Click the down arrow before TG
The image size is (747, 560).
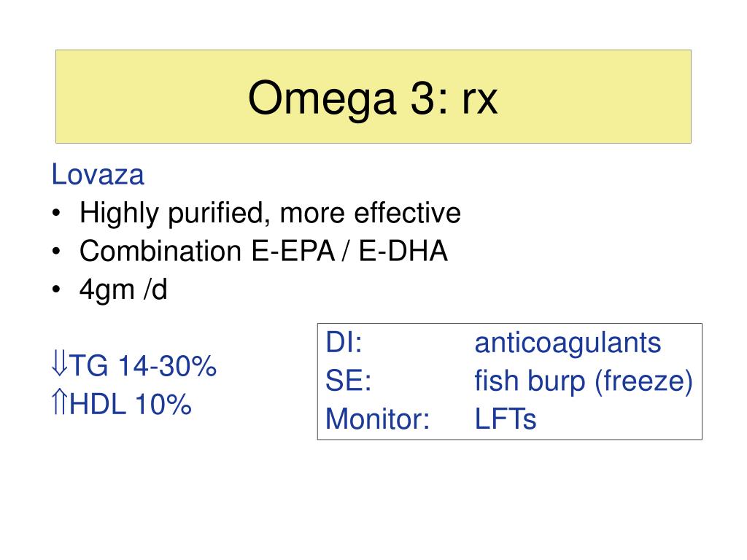(x=59, y=365)
